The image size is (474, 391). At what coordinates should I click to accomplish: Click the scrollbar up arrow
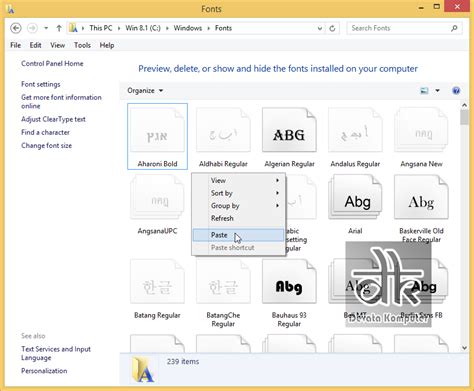click(x=464, y=105)
